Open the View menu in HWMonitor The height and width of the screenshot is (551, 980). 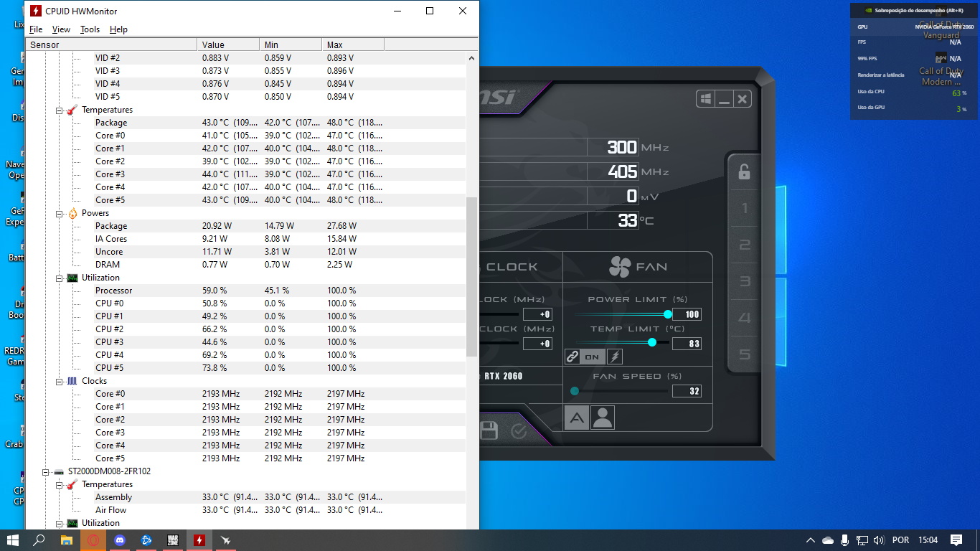pyautogui.click(x=62, y=29)
